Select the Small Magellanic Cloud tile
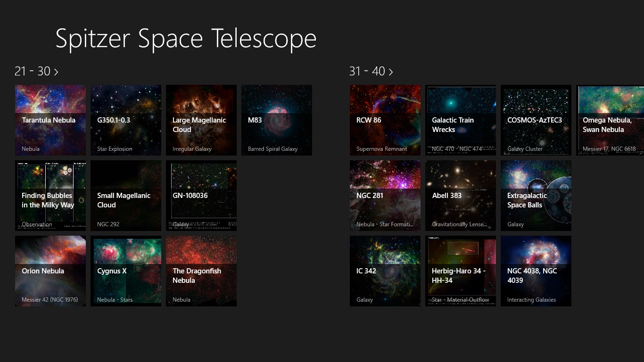This screenshot has width=644, height=362. click(x=126, y=196)
